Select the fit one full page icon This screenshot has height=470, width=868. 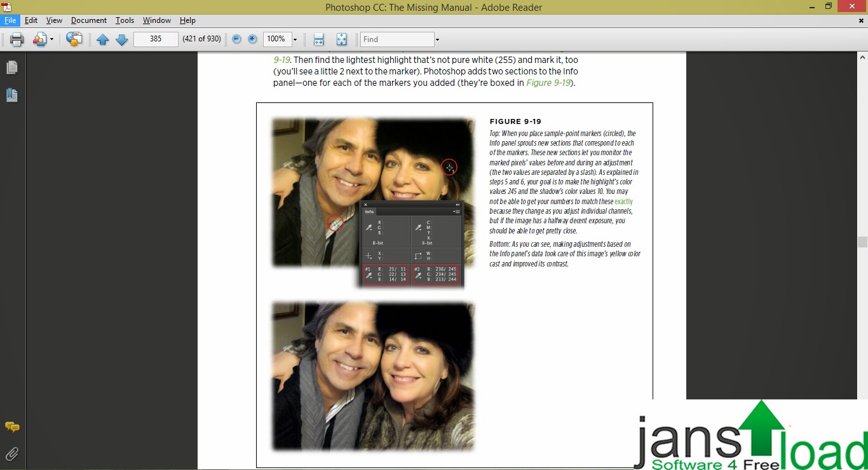tap(341, 39)
